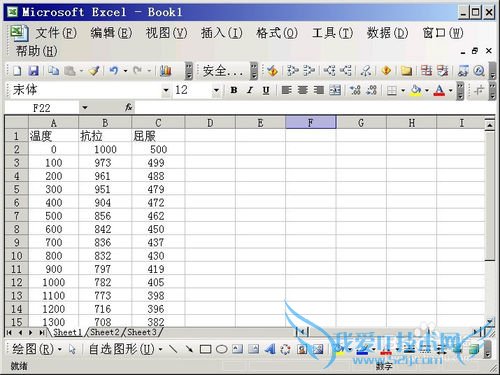Insert WordArt with the blue A icon
This screenshot has width=500, height=375.
(270, 349)
